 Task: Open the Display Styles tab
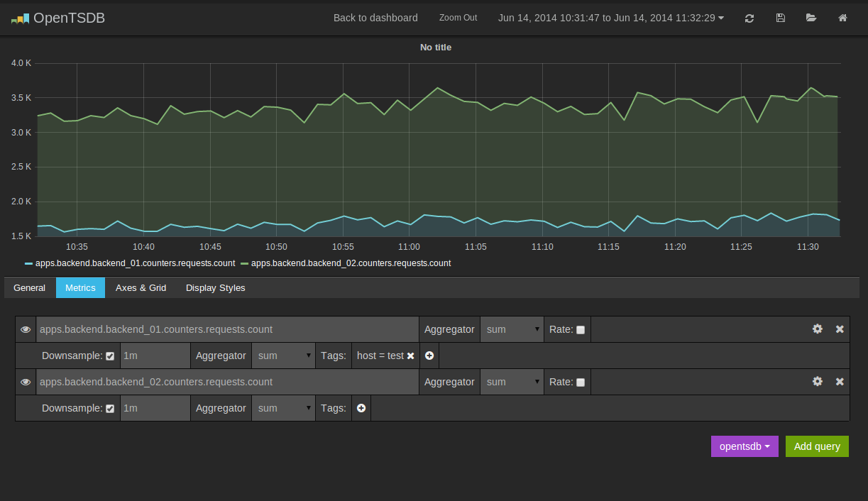tap(216, 287)
